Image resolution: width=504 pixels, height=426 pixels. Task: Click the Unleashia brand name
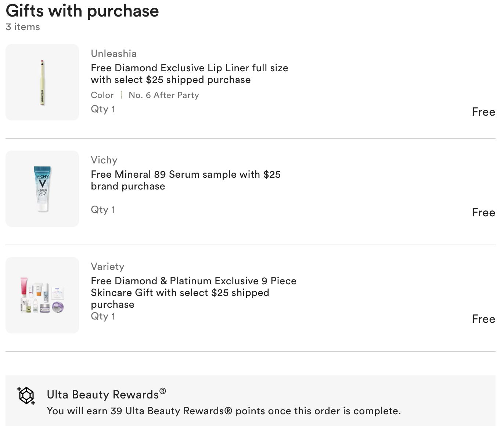[x=114, y=54]
